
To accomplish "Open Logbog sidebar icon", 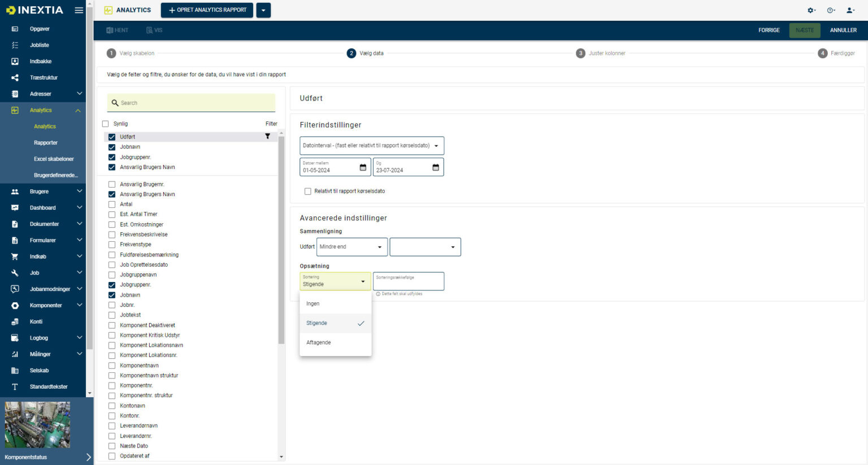I will coord(15,338).
